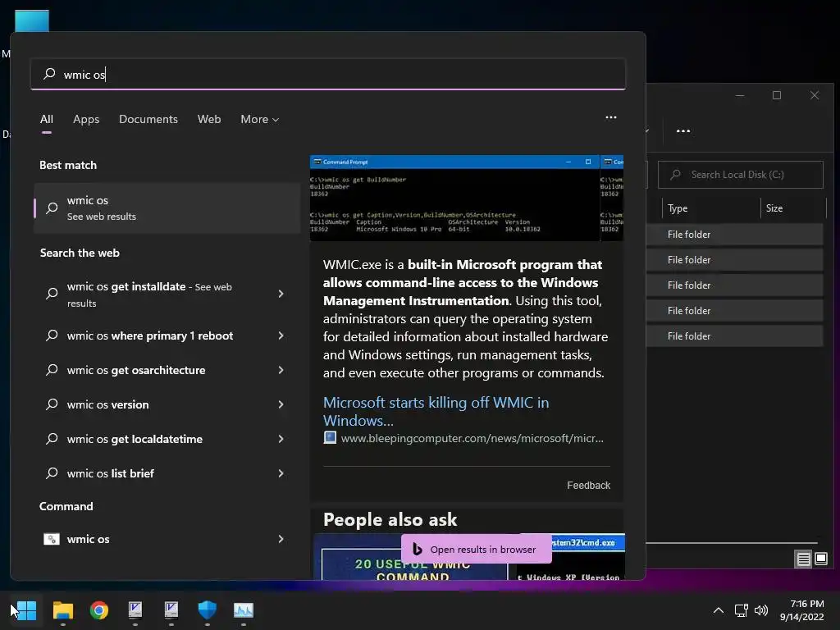
Task: Click the search icon beside 'wmic os list brief'
Action: (x=52, y=473)
